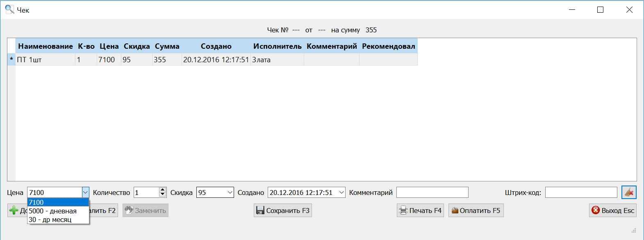Click the Количество quantity field

tap(146, 192)
